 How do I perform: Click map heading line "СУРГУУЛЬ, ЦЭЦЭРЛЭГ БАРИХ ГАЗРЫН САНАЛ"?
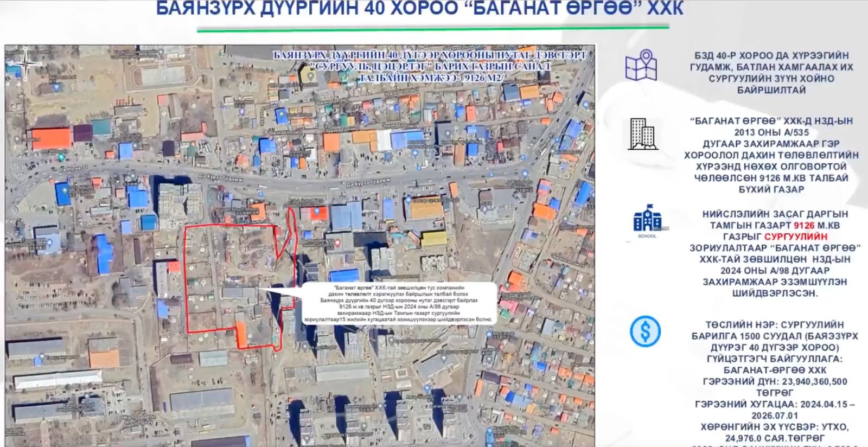click(x=431, y=66)
